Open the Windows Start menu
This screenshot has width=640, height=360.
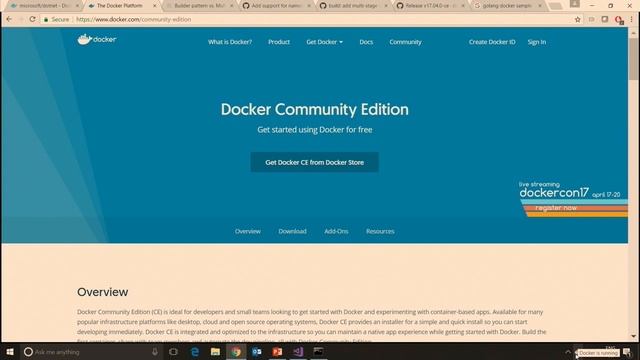pyautogui.click(x=10, y=351)
